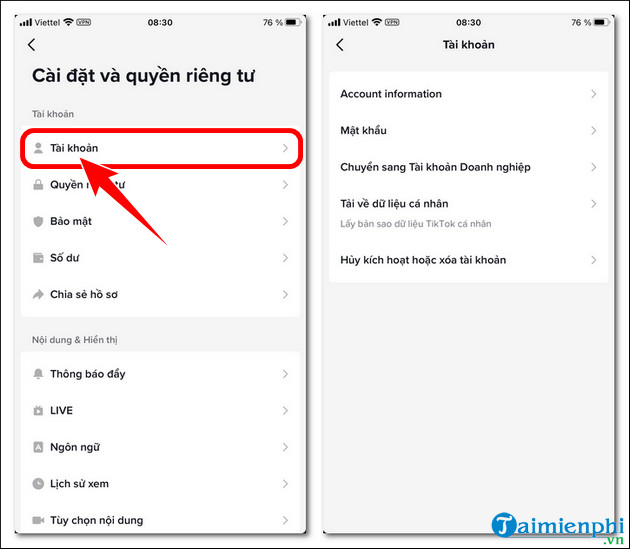Select Hủy kích hoạt hoặc xóa tài khoản
The width and height of the screenshot is (630, 549).
tap(468, 260)
